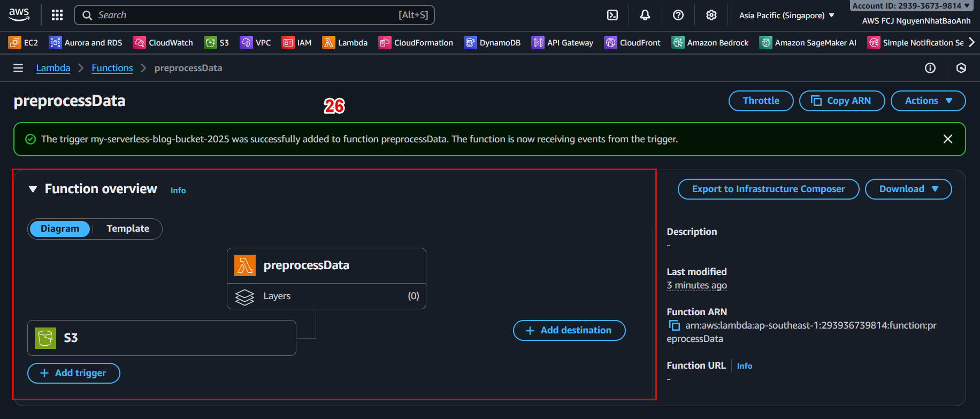
Task: Open the help question mark menu
Action: [x=678, y=15]
